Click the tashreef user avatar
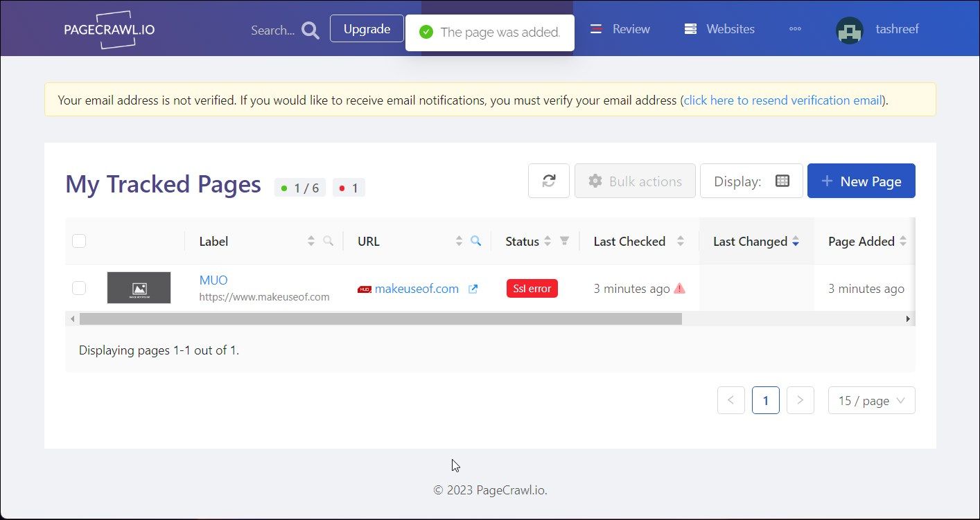This screenshot has height=520, width=980. click(850, 30)
